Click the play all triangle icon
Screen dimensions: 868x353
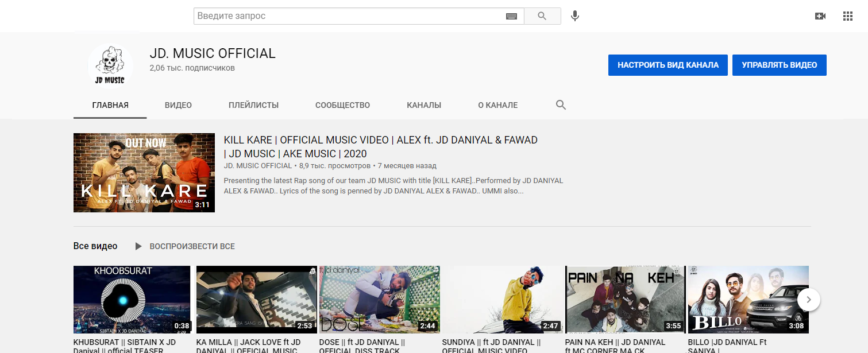point(138,246)
